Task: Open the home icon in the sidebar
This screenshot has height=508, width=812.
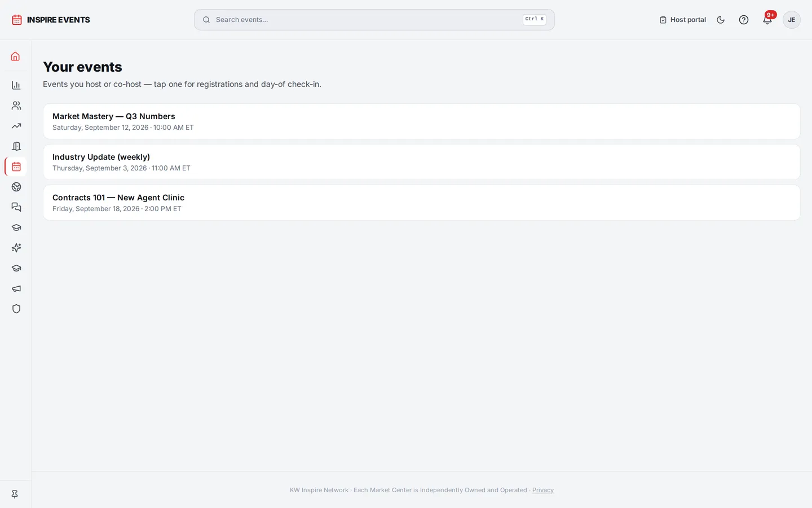Action: point(16,56)
